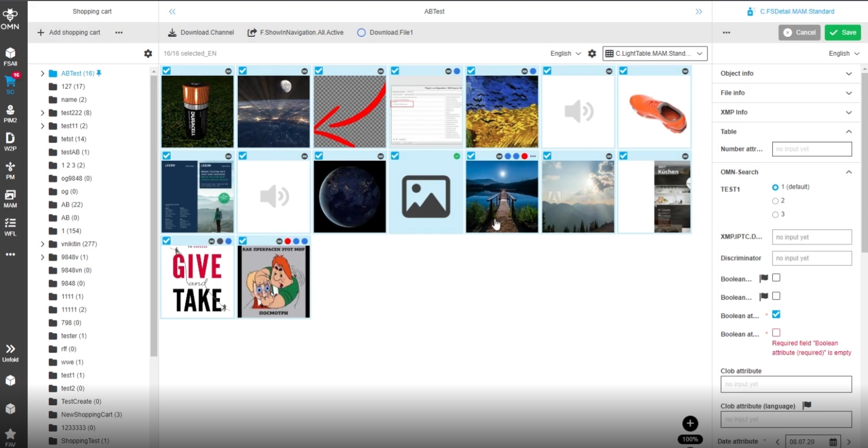The height and width of the screenshot is (448, 868).
Task: Open the PIM2 module in sidebar
Action: (10, 113)
